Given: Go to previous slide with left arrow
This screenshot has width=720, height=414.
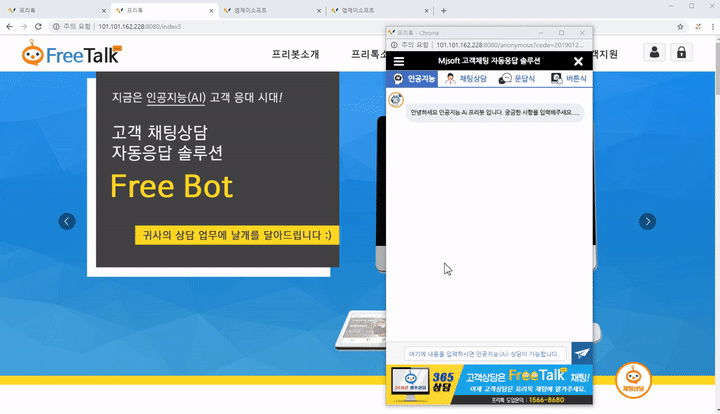Looking at the screenshot, I should [x=67, y=222].
